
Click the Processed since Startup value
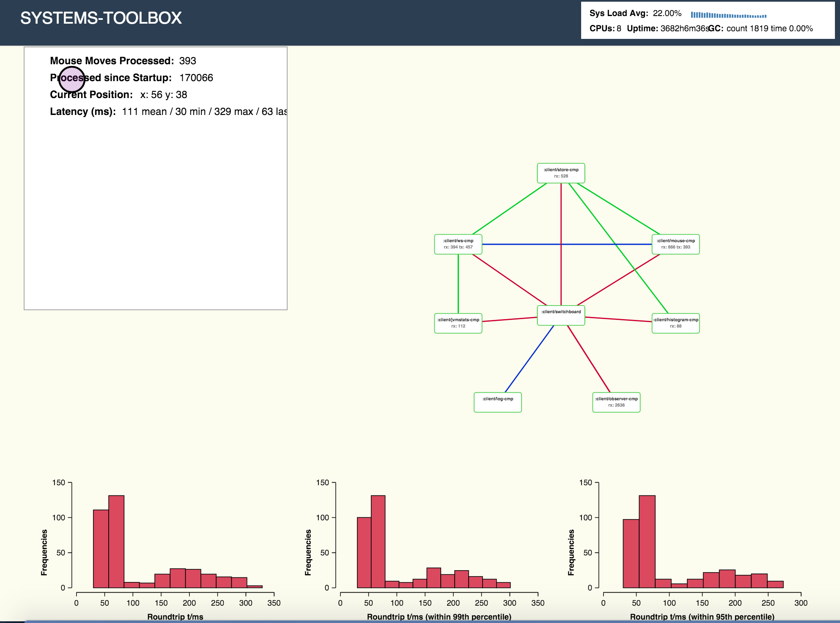(x=196, y=78)
